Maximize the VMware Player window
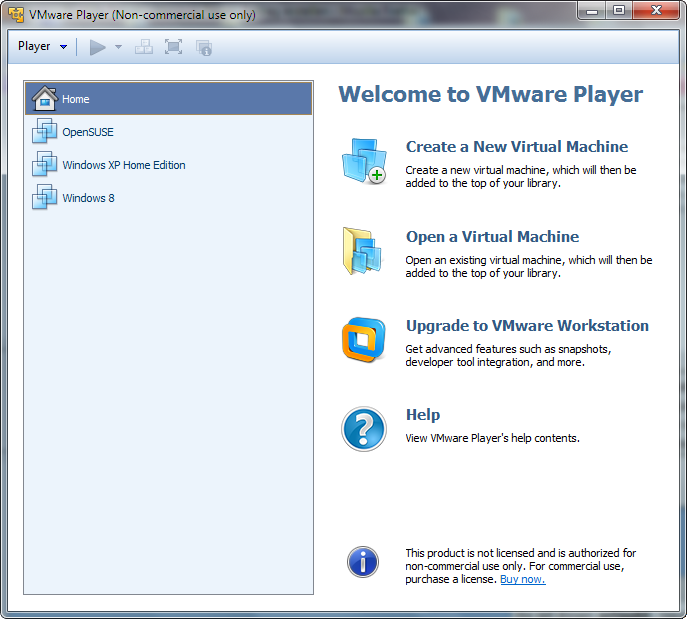The image size is (687, 619). (619, 11)
